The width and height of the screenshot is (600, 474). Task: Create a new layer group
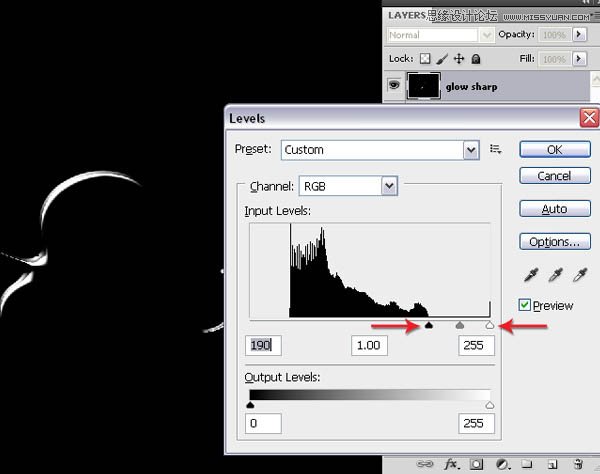click(x=527, y=464)
